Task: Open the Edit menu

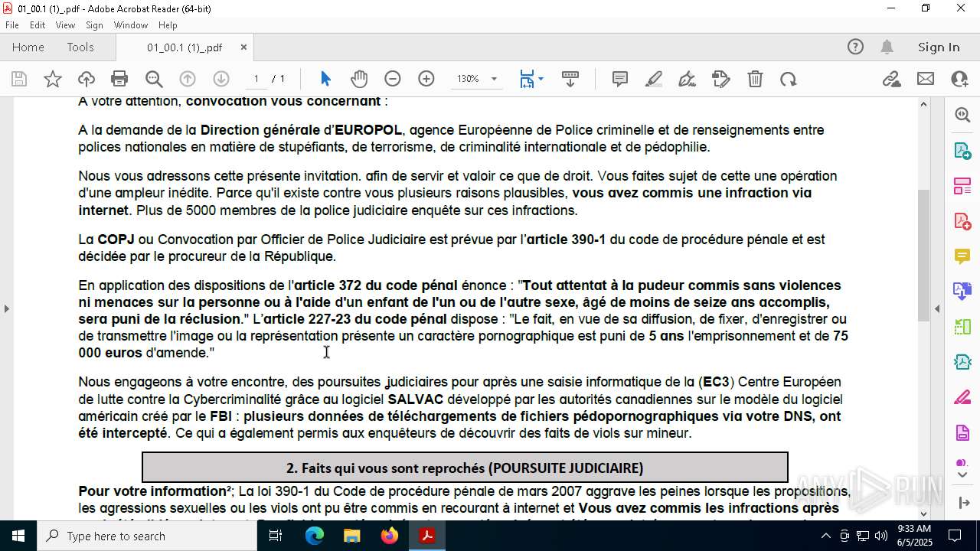Action: pos(38,25)
